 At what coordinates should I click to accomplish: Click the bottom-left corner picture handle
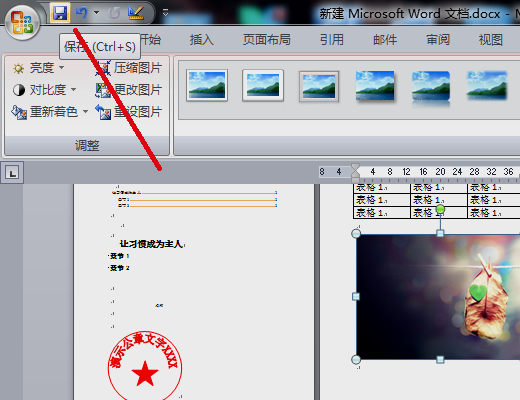click(356, 359)
